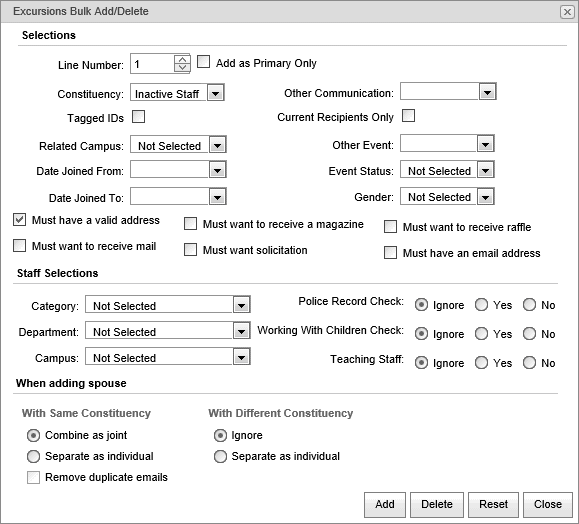Open Date Joined From date picker
Image resolution: width=579 pixels, height=524 pixels.
pyautogui.click(x=217, y=170)
